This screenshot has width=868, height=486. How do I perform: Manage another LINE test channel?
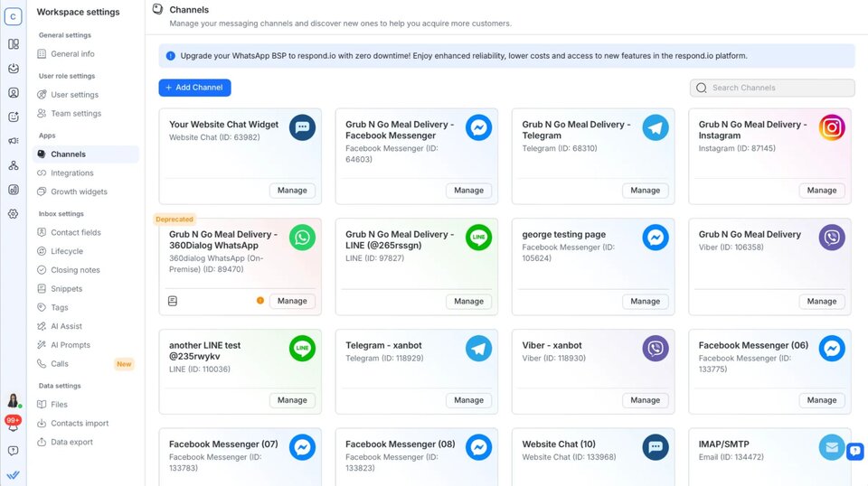pyautogui.click(x=292, y=400)
